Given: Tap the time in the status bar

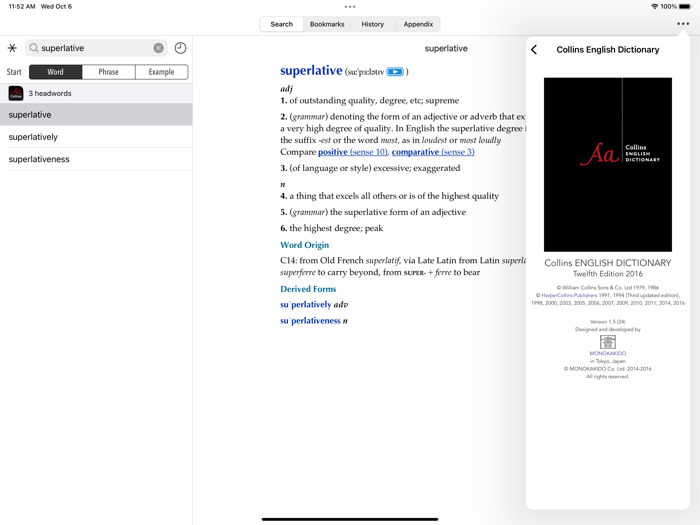Looking at the screenshot, I should click(22, 7).
